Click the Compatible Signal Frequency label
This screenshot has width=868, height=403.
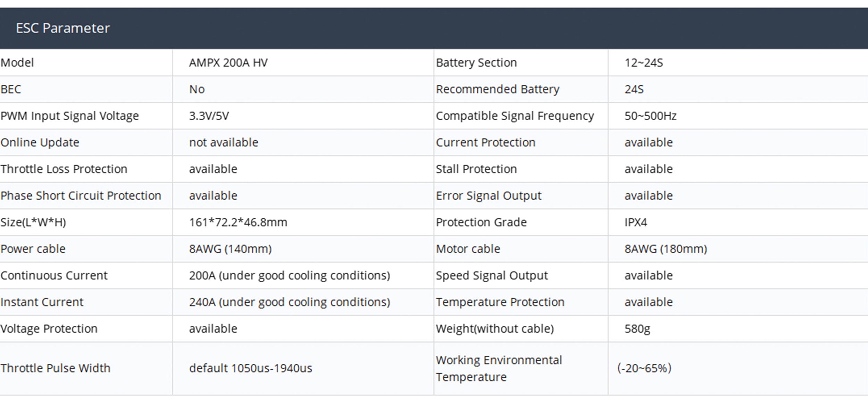point(515,116)
